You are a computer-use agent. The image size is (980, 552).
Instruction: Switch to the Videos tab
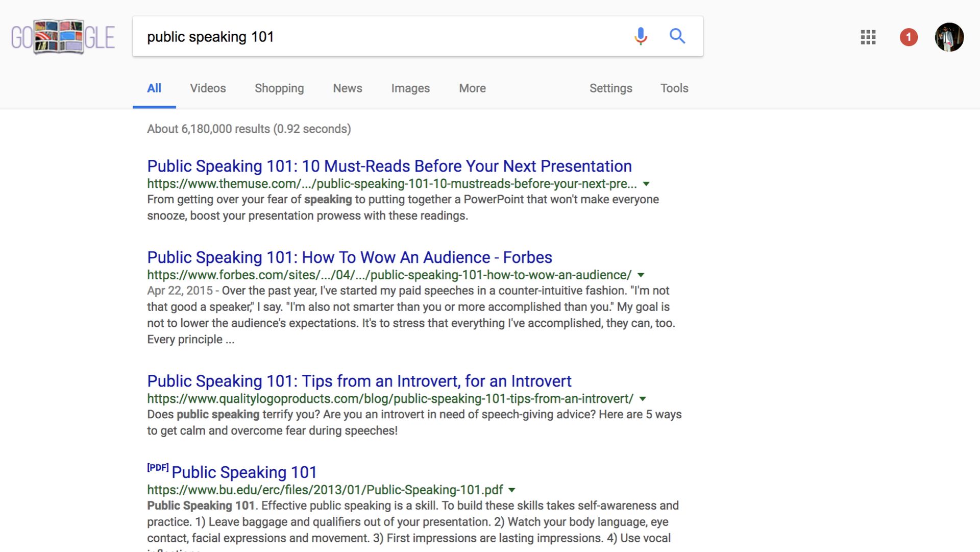click(207, 88)
